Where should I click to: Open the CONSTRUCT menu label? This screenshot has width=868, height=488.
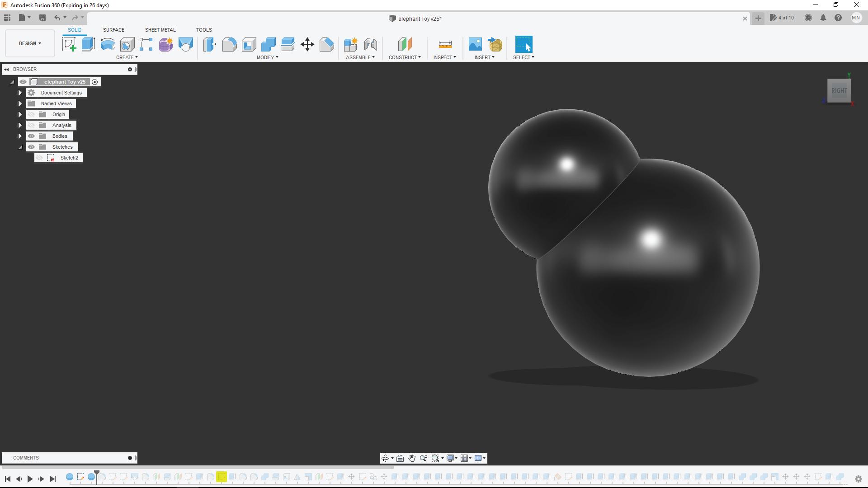coord(404,57)
